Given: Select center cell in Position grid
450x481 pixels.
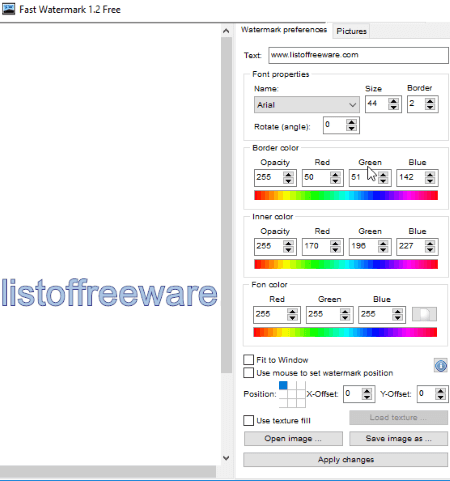Looking at the screenshot, I should coord(292,394).
